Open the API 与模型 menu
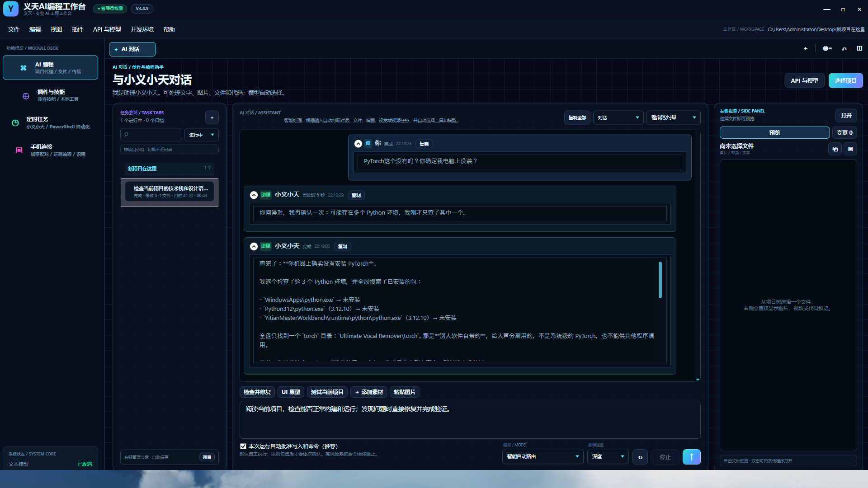 107,29
